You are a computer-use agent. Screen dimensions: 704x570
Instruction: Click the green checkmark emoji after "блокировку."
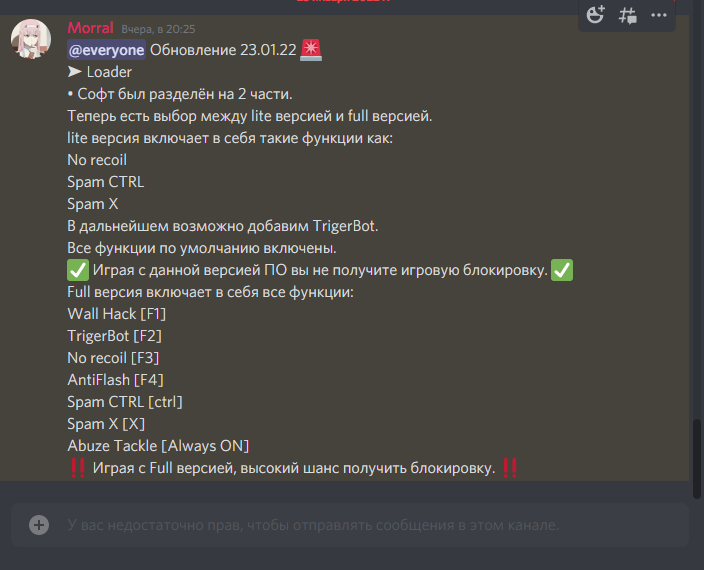pos(562,270)
